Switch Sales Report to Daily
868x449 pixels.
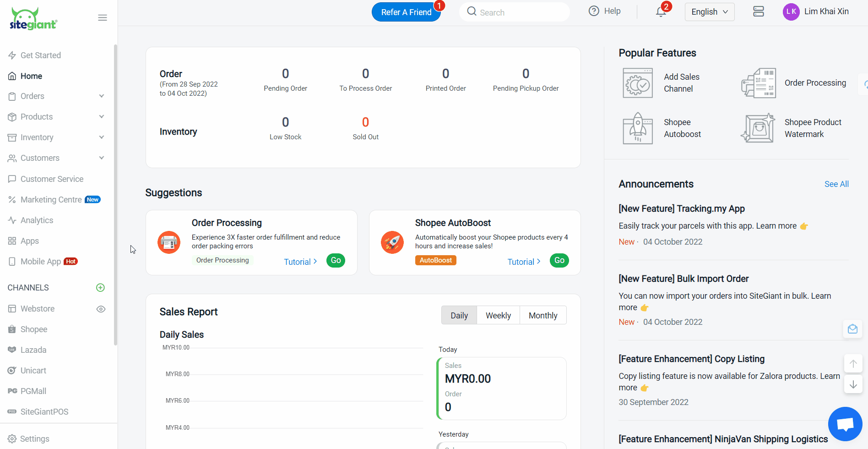pyautogui.click(x=459, y=315)
